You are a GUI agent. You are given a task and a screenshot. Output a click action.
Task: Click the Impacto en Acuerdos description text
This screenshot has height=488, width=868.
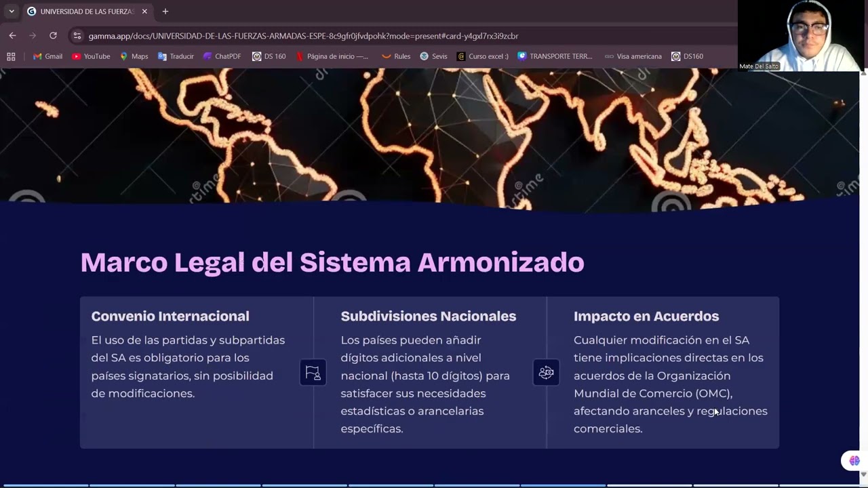coord(671,384)
